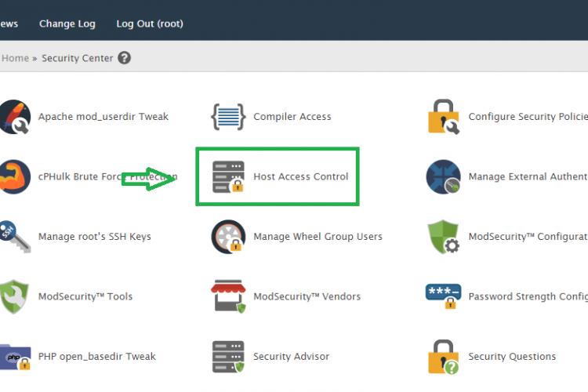
Task: Open the Change Log menu item
Action: coord(67,24)
